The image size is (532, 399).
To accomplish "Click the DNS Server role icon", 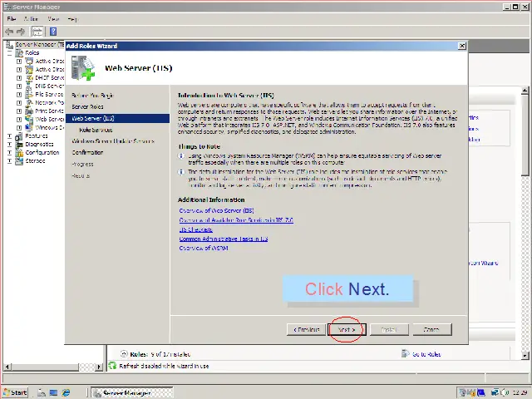I will 30,86.
